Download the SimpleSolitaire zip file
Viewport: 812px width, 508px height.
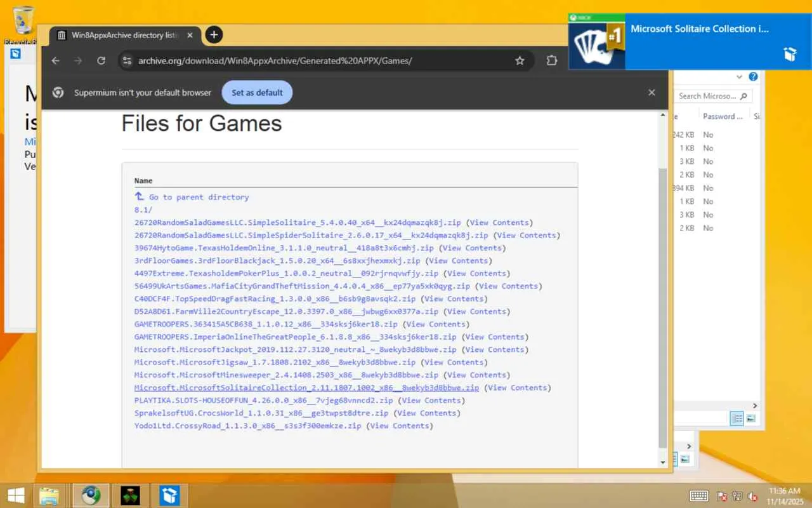point(298,222)
